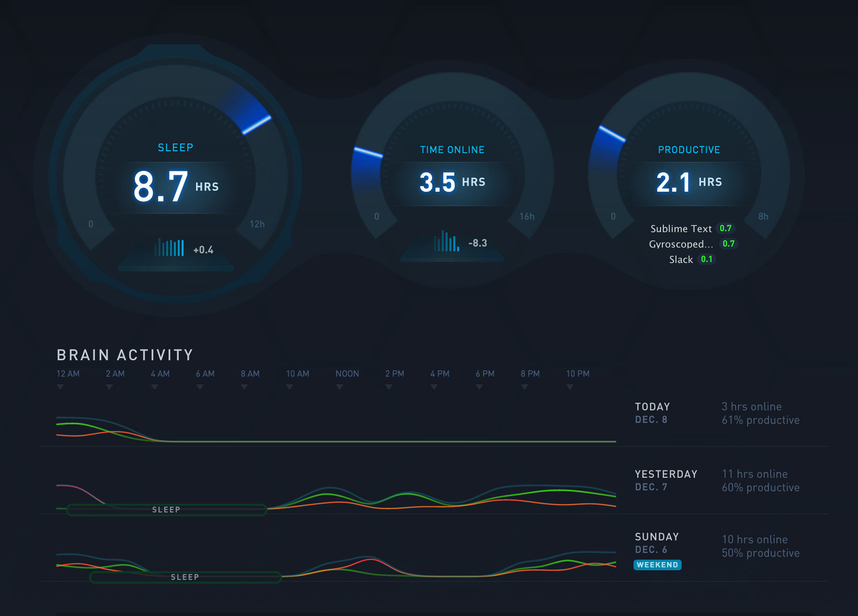Select the YESTERDAY DEC. 7 row label
The height and width of the screenshot is (616, 858).
(666, 480)
